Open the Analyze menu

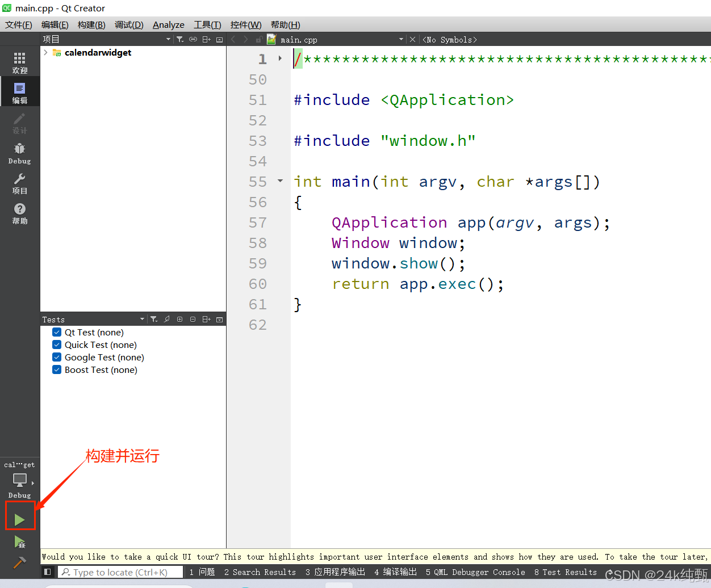click(169, 25)
